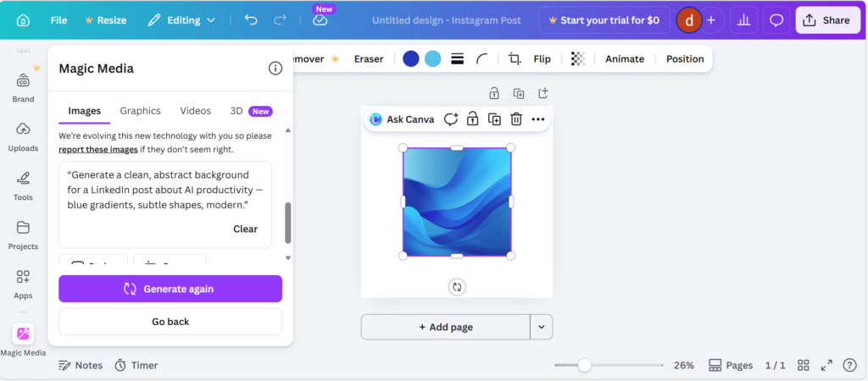
Task: Click the trash delete icon
Action: coord(516,119)
